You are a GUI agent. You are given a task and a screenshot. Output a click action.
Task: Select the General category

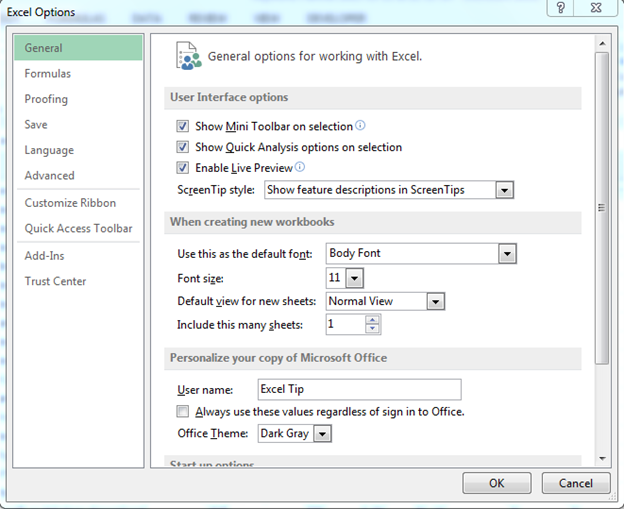(x=78, y=48)
